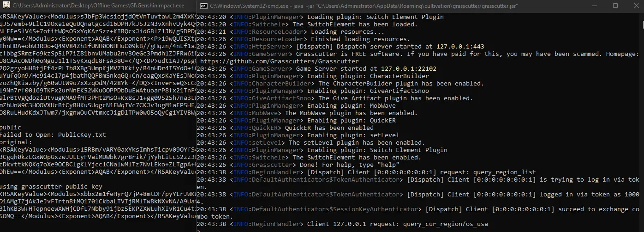Click the 'Failed to Open: PublicKey.txt' line
Screen dimensions: 644x232
53,135
